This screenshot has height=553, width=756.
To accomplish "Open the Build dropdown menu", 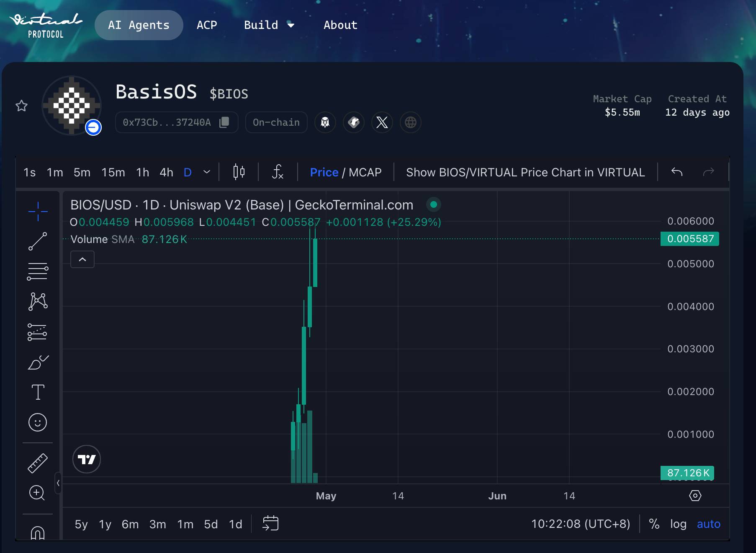I will click(x=270, y=25).
